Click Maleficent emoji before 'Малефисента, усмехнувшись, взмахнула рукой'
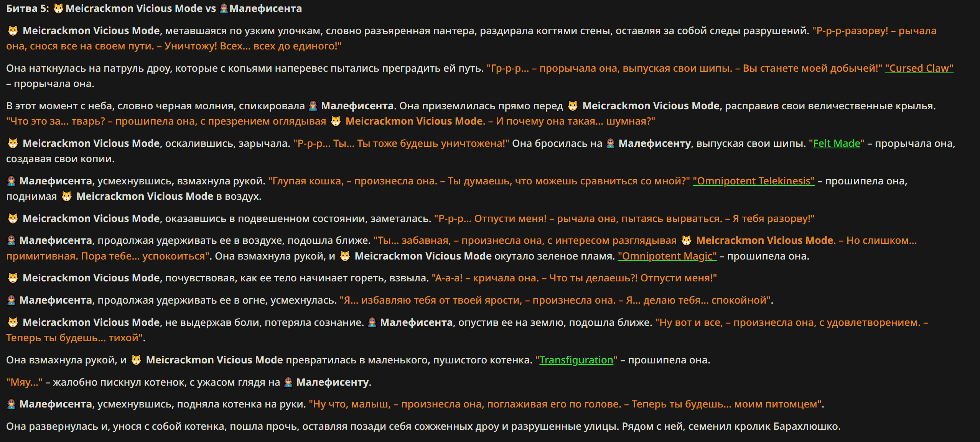Image resolution: width=980 pixels, height=442 pixels. pos(12,181)
